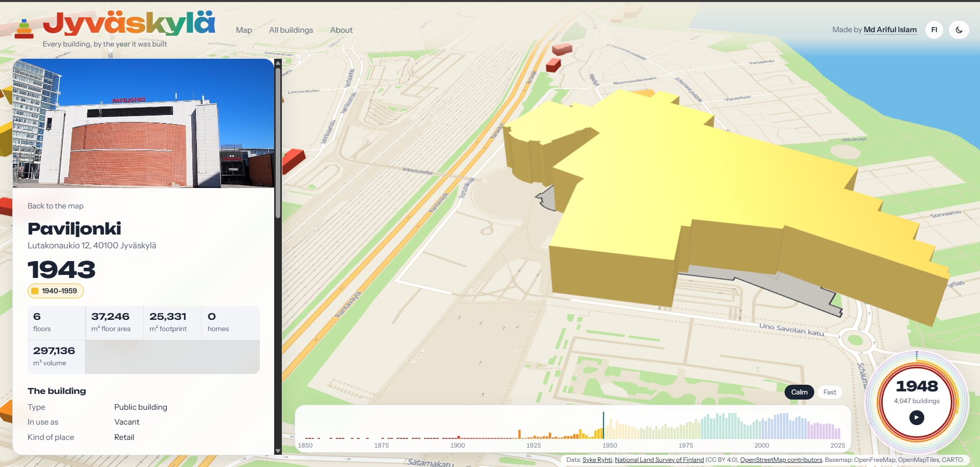Click the Retail kind of place value

[124, 437]
